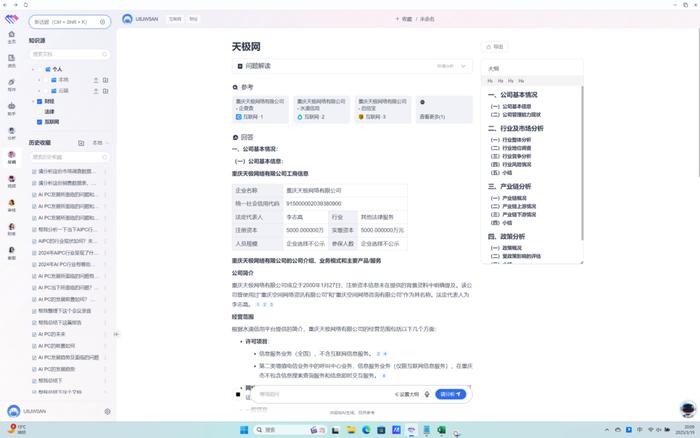The height and width of the screenshot is (438, 700).
Task: Click the 互联网 tag in the header
Action: pos(175,19)
